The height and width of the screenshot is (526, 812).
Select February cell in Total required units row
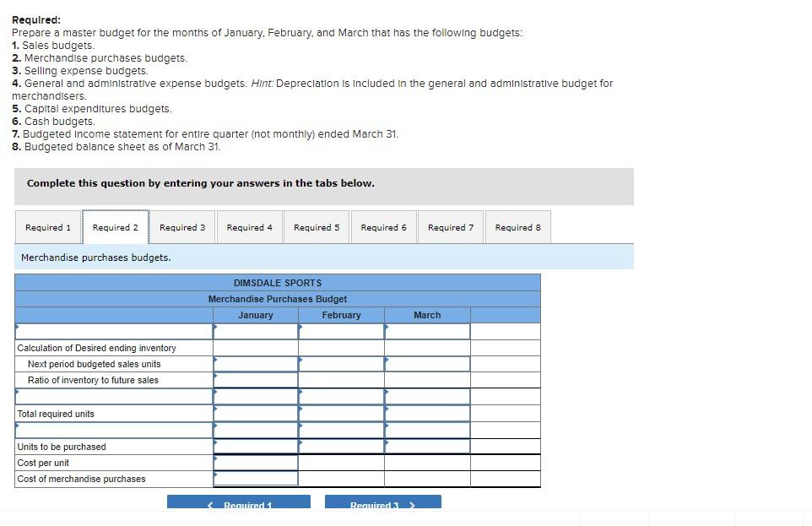point(341,414)
